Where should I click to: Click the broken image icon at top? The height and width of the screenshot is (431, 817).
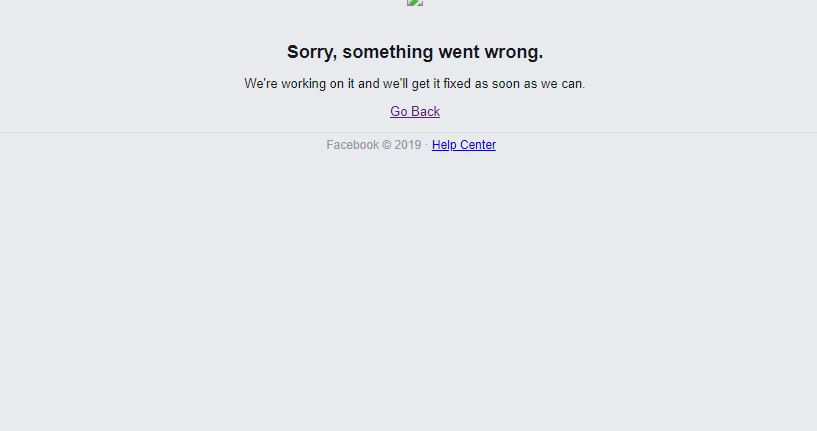point(415,3)
